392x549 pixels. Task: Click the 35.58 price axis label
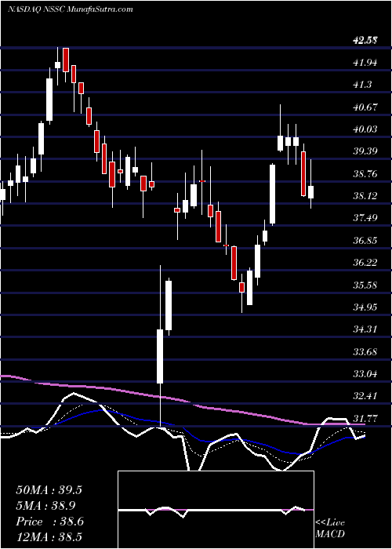[x=365, y=285]
